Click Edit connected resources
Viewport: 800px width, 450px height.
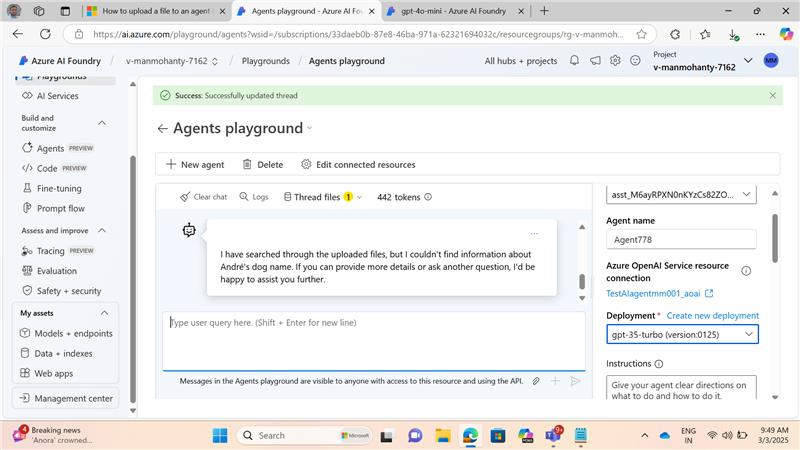(x=358, y=164)
